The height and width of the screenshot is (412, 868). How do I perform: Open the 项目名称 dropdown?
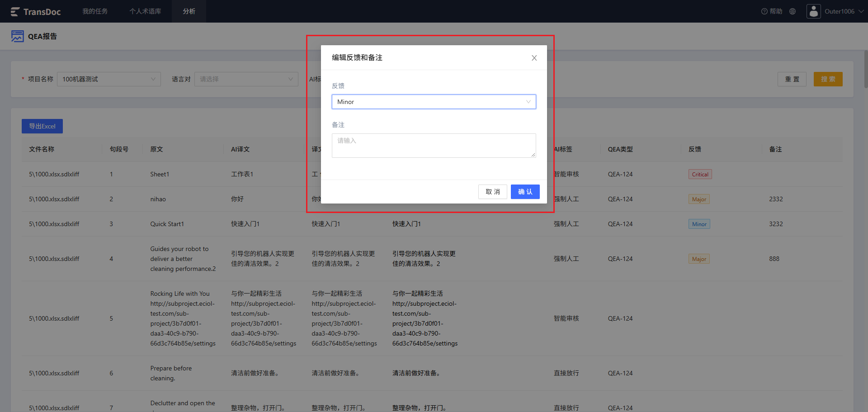[x=109, y=79]
